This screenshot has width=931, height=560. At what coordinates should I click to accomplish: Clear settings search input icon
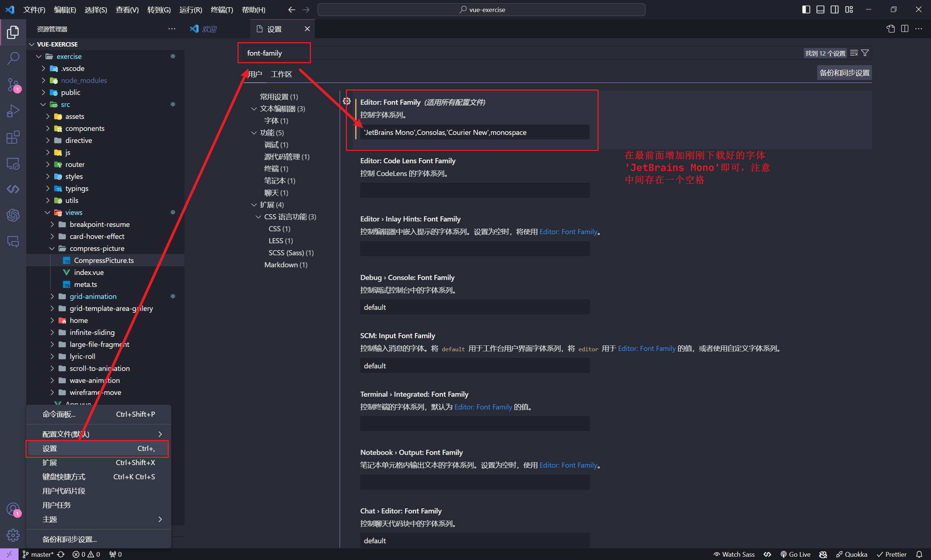tap(854, 53)
